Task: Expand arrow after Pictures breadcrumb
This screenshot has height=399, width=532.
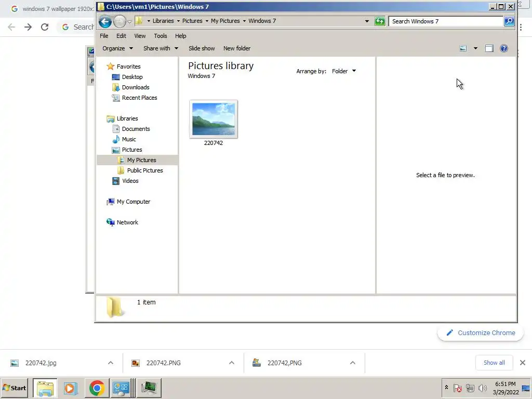Action: coord(207,21)
